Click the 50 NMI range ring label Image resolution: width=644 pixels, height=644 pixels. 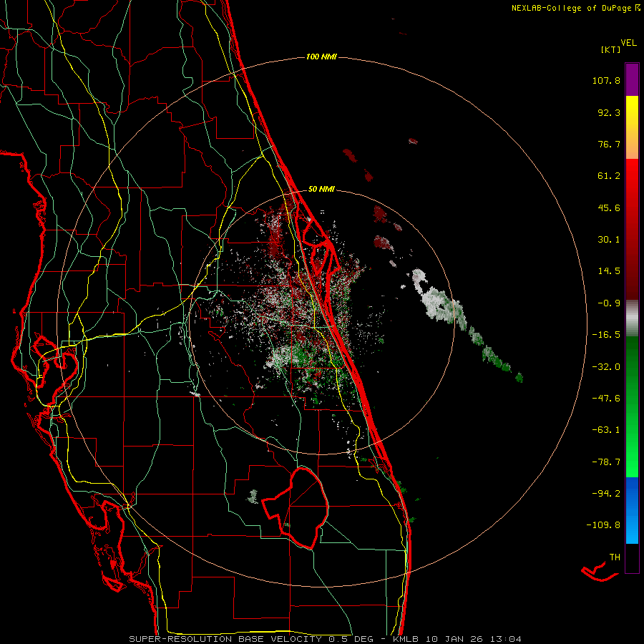[x=321, y=190]
